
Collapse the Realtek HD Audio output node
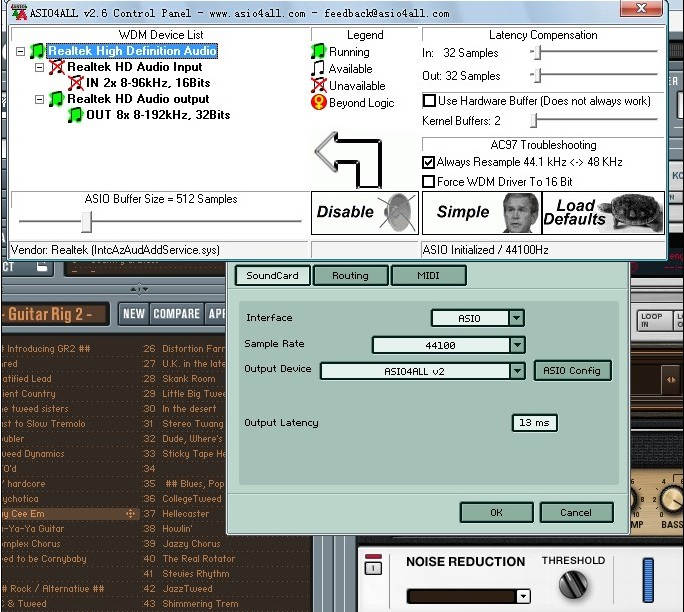coord(39,99)
